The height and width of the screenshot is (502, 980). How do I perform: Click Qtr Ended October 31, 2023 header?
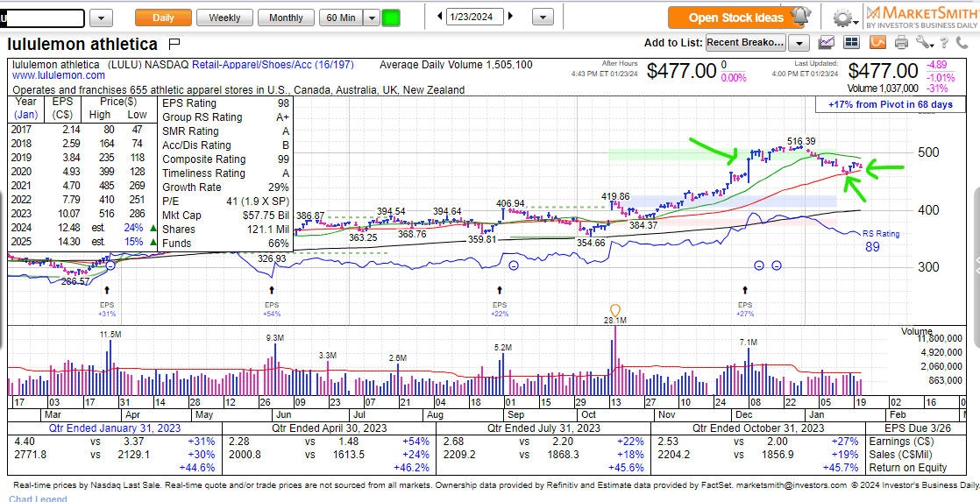(x=756, y=428)
